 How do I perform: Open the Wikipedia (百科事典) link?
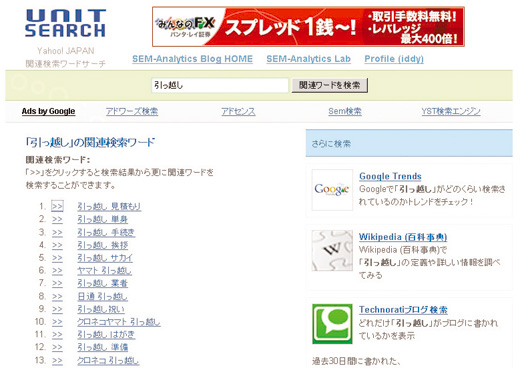coord(403,237)
